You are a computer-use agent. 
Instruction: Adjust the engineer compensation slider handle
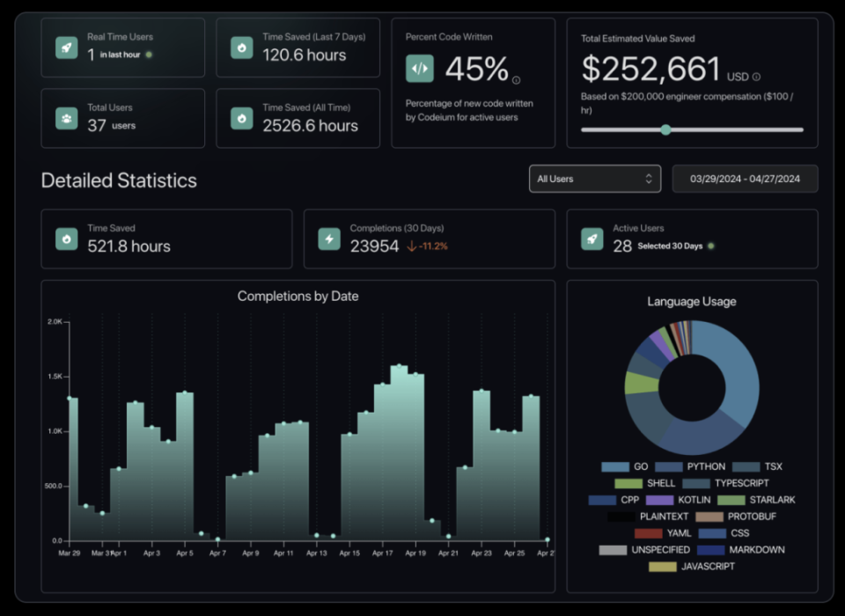click(665, 130)
